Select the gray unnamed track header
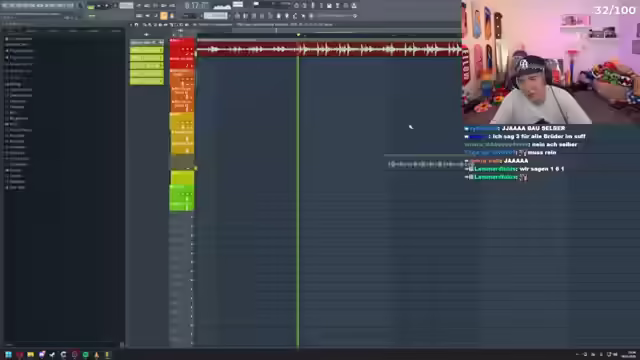 click(x=182, y=162)
